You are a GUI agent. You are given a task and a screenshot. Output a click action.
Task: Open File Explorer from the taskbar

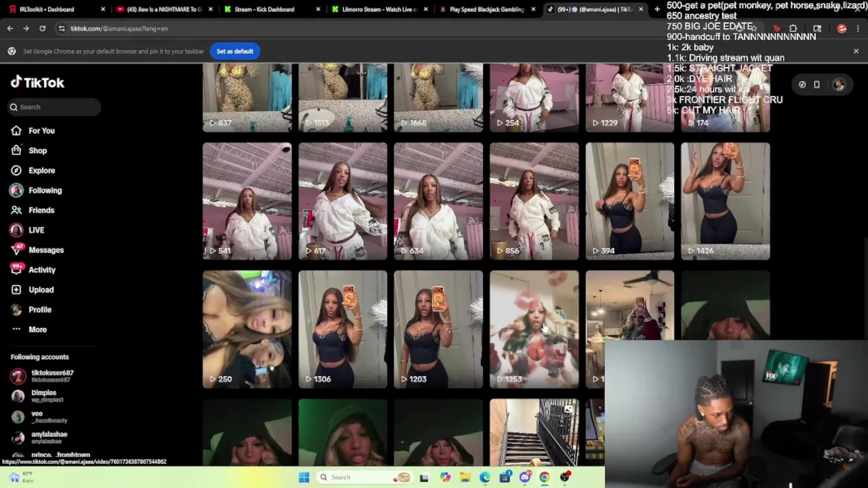pyautogui.click(x=465, y=477)
